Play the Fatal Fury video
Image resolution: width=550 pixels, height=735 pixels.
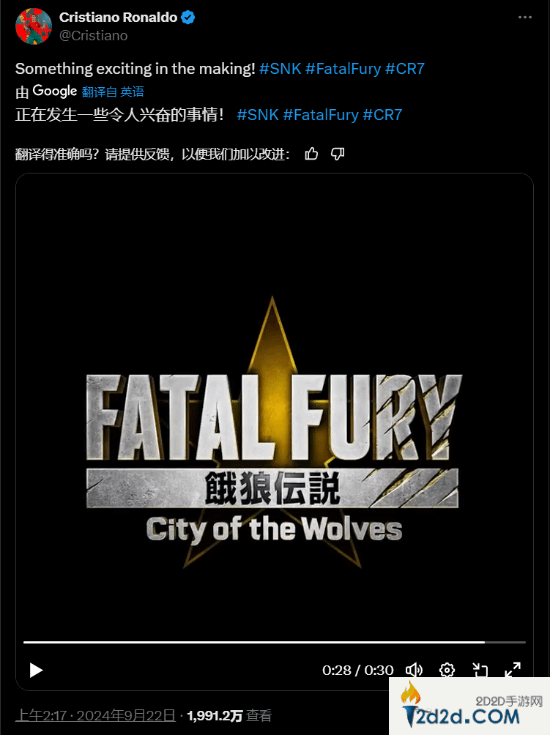[36, 670]
